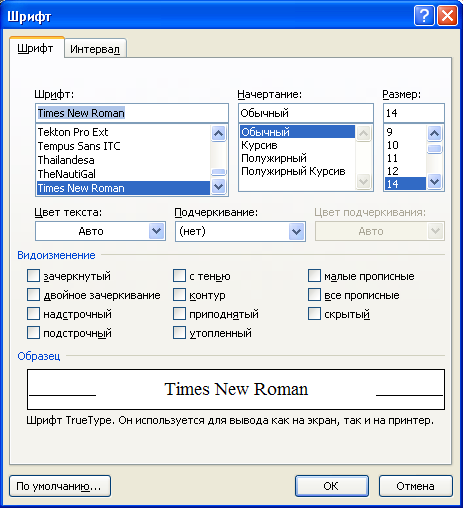Screen dimensions: 463x508
Task: Check the утопленный option
Action: [179, 333]
